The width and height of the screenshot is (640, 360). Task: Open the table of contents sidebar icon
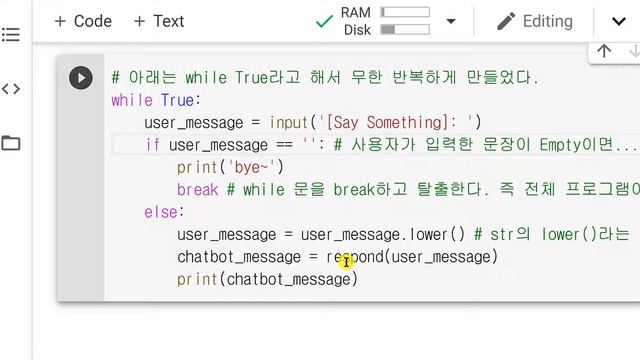[11, 34]
